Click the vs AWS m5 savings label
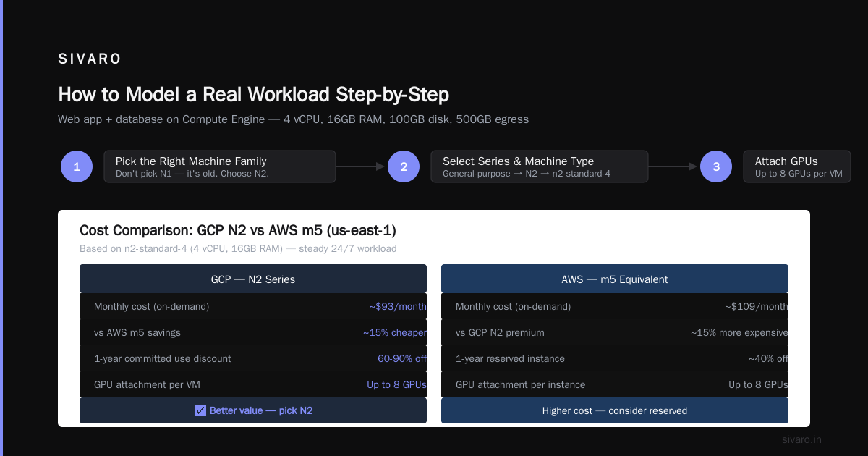 click(x=137, y=332)
